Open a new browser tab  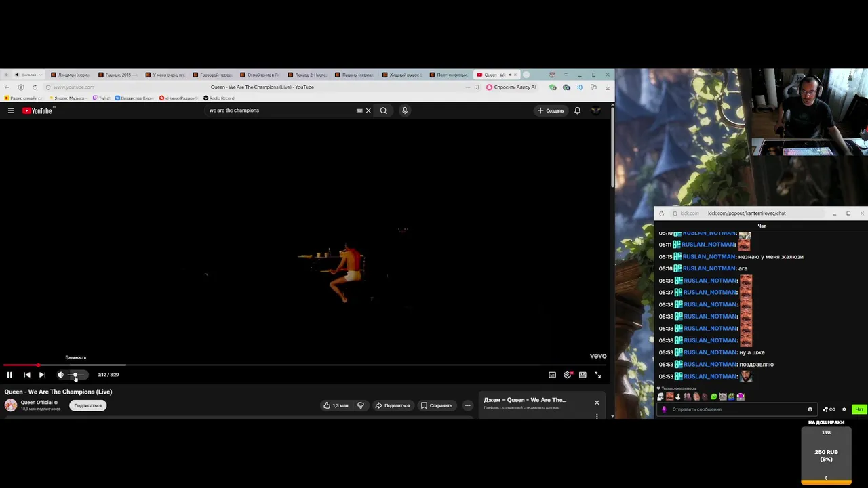point(526,75)
